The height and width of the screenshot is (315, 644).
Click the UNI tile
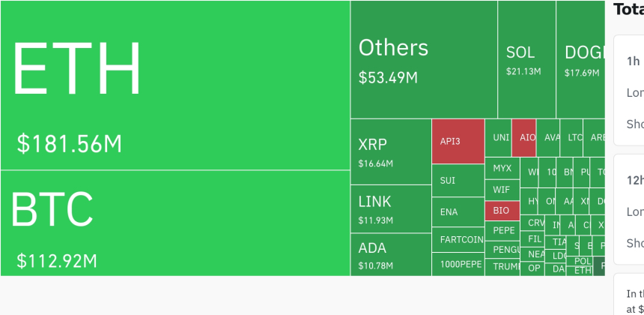coord(498,138)
